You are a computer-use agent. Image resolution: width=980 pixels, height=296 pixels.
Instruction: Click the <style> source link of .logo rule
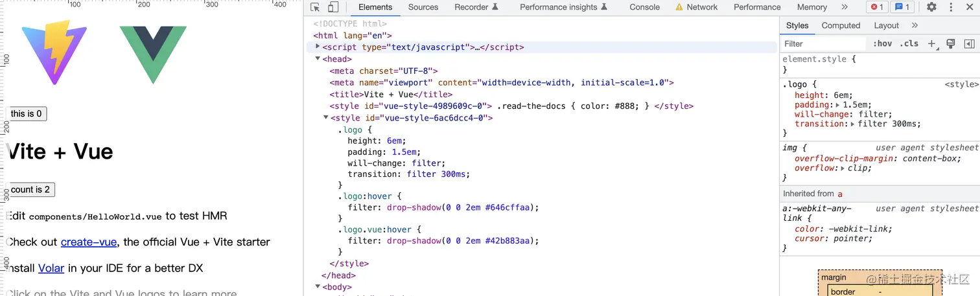[961, 85]
